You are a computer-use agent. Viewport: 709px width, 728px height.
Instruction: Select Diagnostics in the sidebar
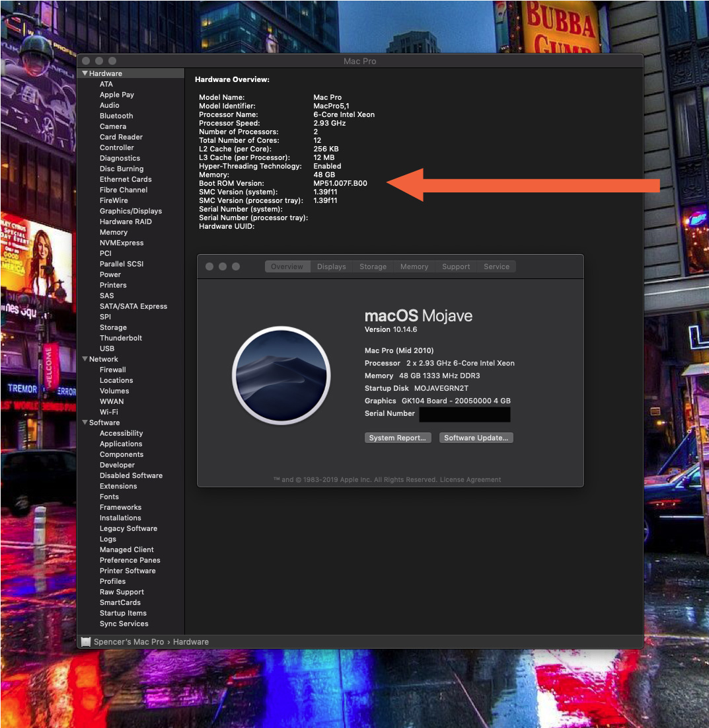pyautogui.click(x=120, y=158)
